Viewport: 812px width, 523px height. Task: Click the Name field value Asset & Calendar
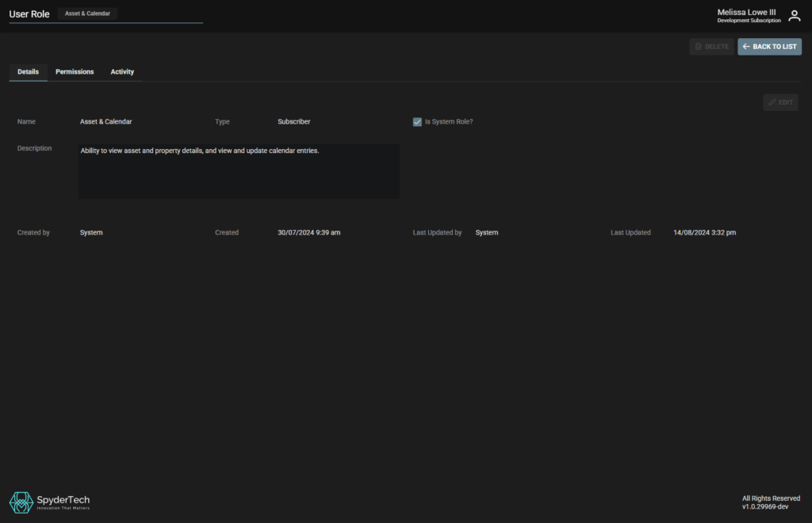click(x=105, y=122)
